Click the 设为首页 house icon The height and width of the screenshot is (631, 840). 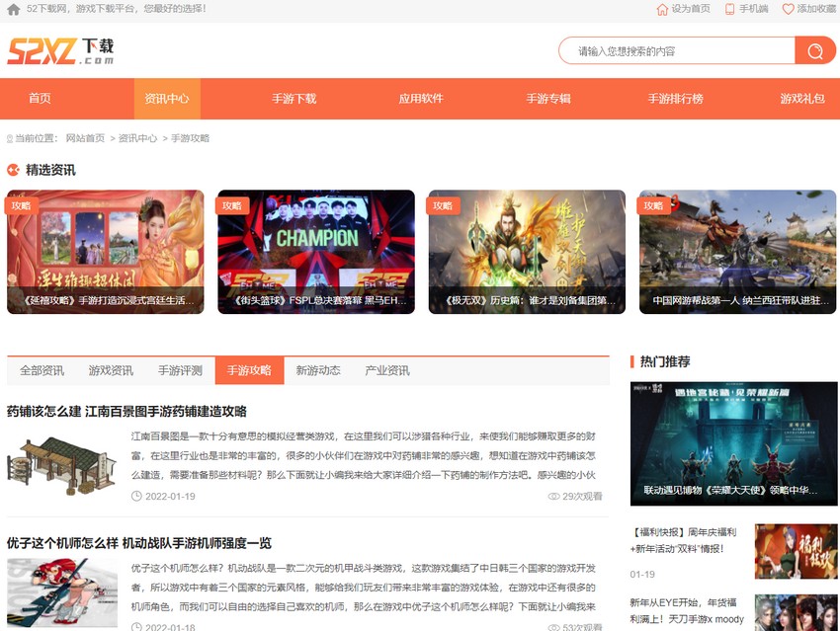click(662, 9)
